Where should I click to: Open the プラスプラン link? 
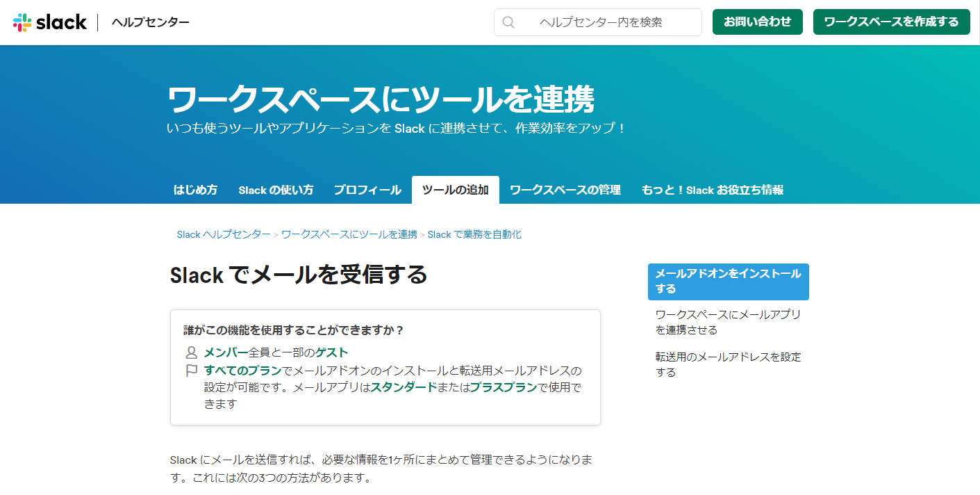(504, 387)
